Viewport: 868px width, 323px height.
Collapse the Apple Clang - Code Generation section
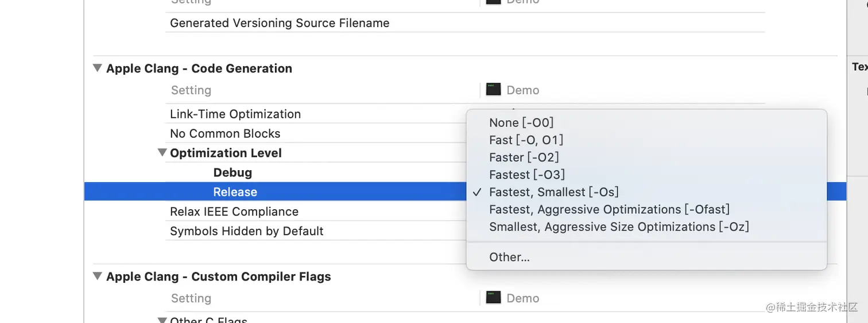(98, 68)
